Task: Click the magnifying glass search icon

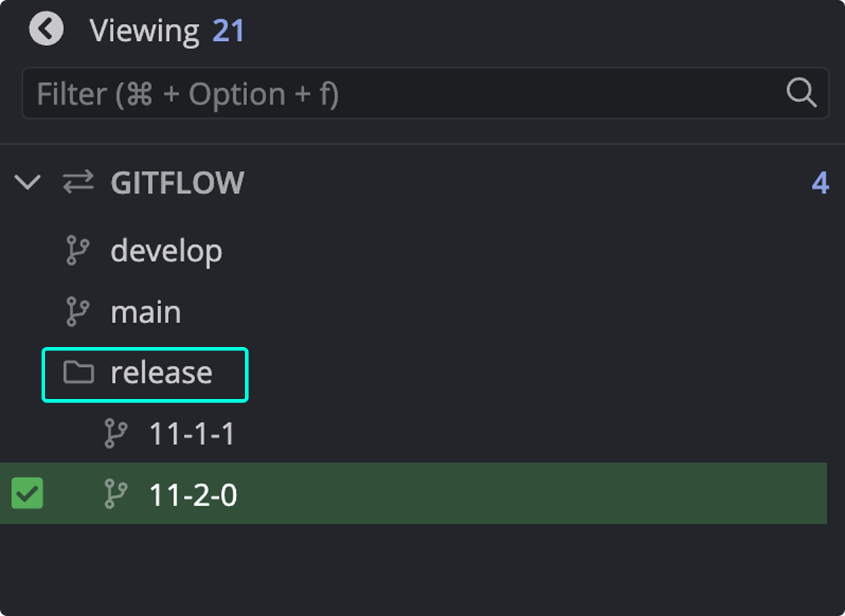Action: click(801, 92)
